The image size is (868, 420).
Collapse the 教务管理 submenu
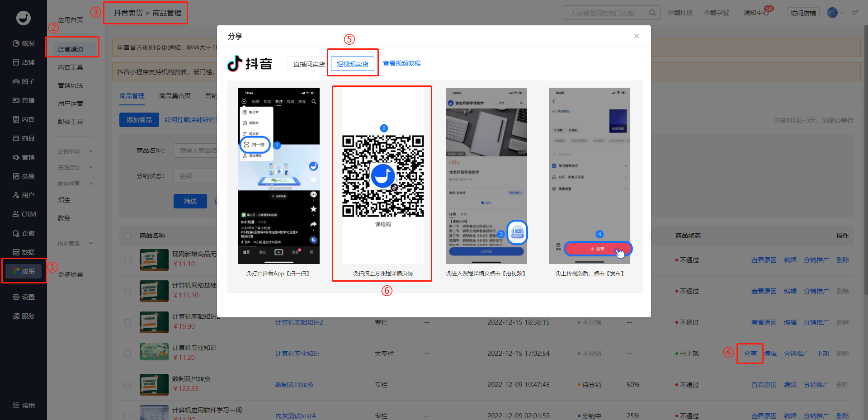coord(75,184)
